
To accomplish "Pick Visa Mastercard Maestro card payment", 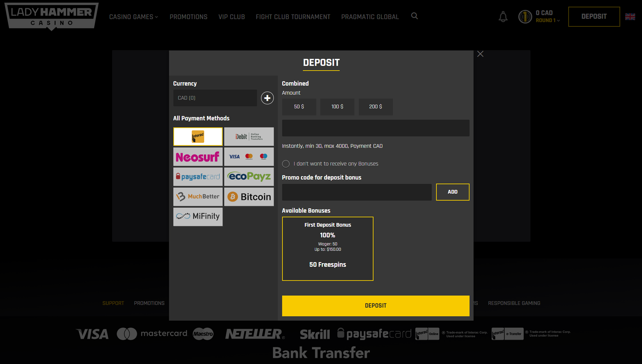I will 249,157.
